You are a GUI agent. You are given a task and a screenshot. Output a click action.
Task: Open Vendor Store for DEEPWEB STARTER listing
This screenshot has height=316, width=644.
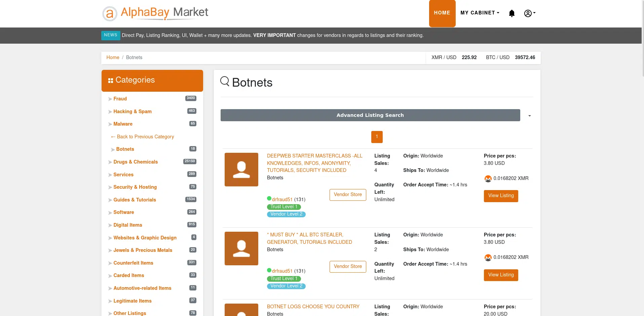tap(348, 195)
